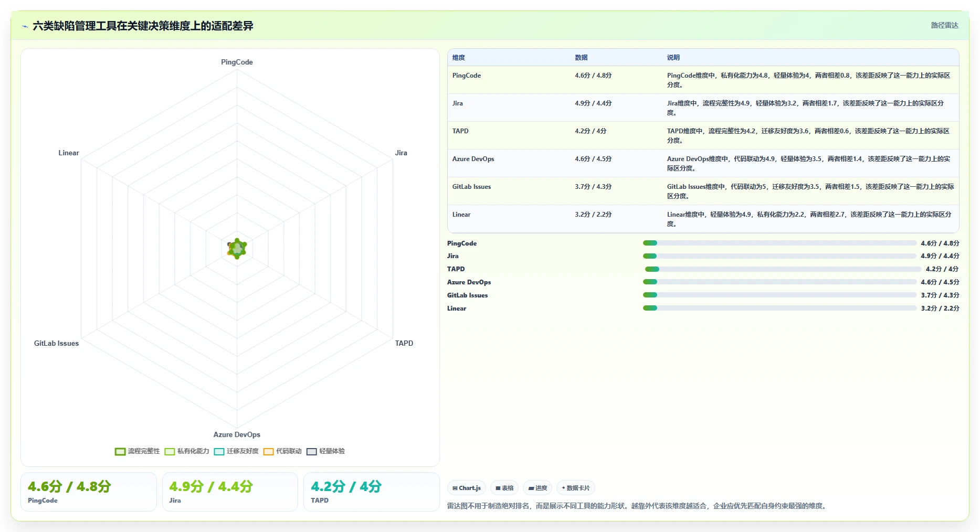
Task: Click the footnote starting with 雷达图不用于制造绝对排名
Action: [638, 506]
